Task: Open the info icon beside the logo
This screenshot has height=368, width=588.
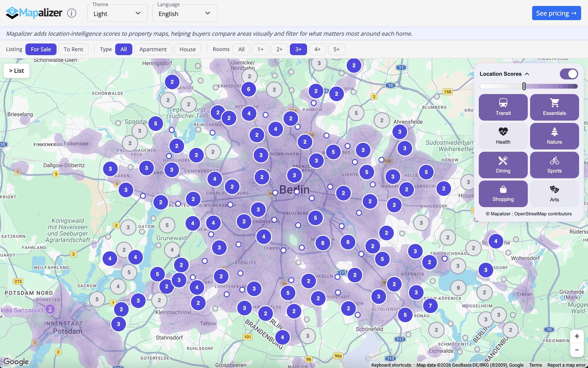Action: 72,13
